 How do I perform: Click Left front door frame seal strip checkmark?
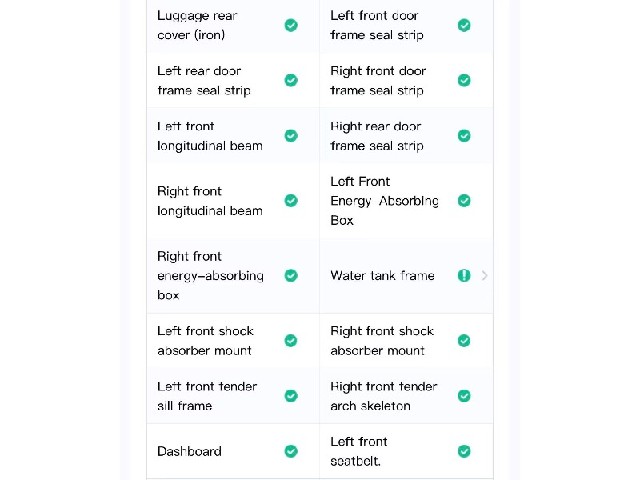[464, 25]
